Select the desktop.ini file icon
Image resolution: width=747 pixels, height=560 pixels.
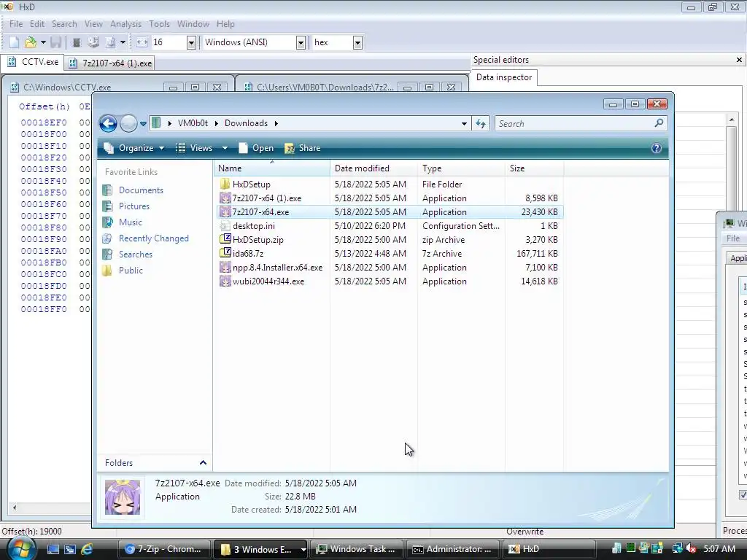[225, 226]
